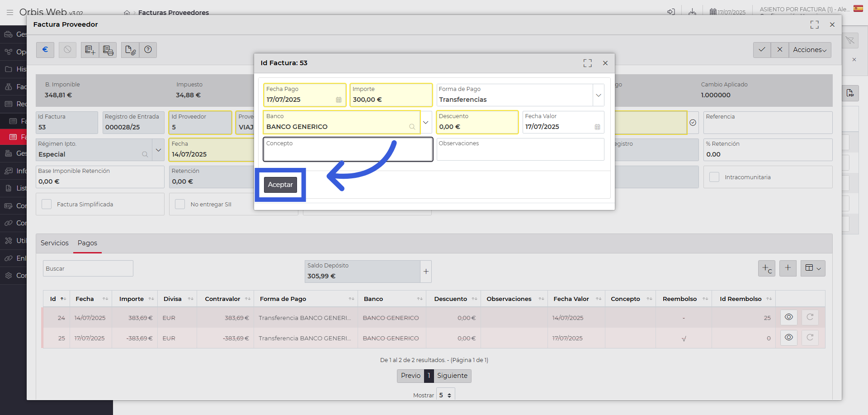Image resolution: width=868 pixels, height=415 pixels.
Task: Click the help question mark icon
Action: 148,50
